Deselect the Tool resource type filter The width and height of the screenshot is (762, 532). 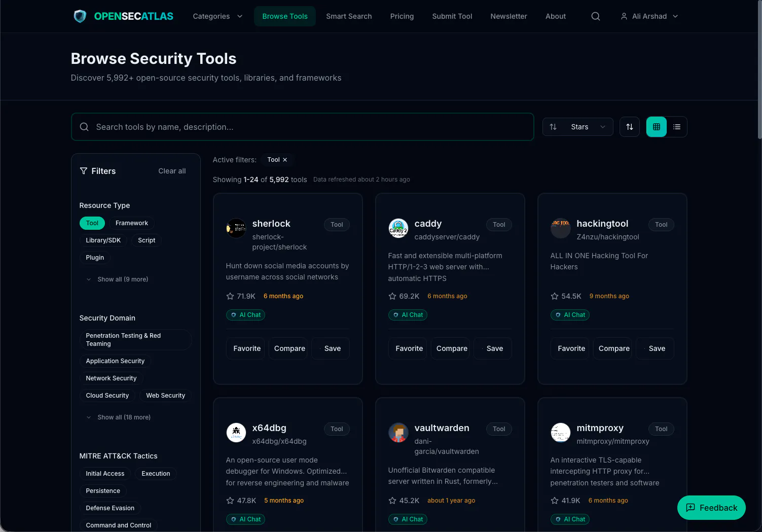coord(92,223)
